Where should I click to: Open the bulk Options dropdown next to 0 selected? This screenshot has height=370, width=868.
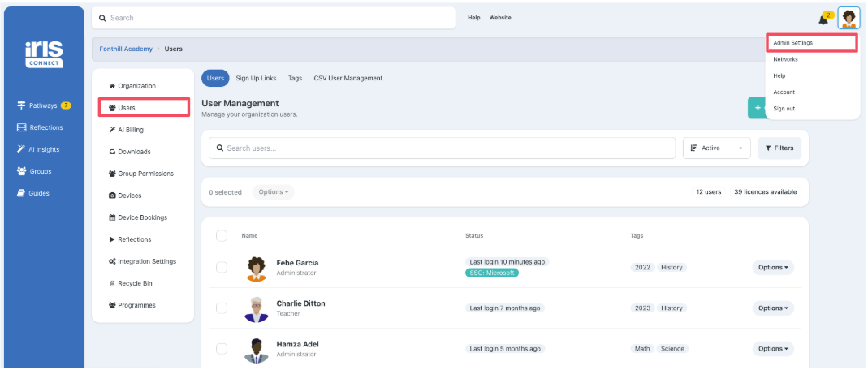pos(273,192)
